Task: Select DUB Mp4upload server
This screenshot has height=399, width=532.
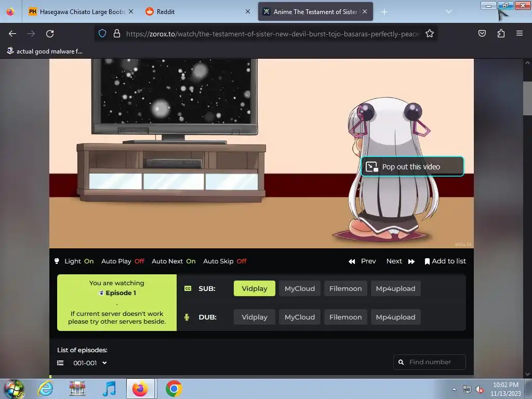Action: 395,317
